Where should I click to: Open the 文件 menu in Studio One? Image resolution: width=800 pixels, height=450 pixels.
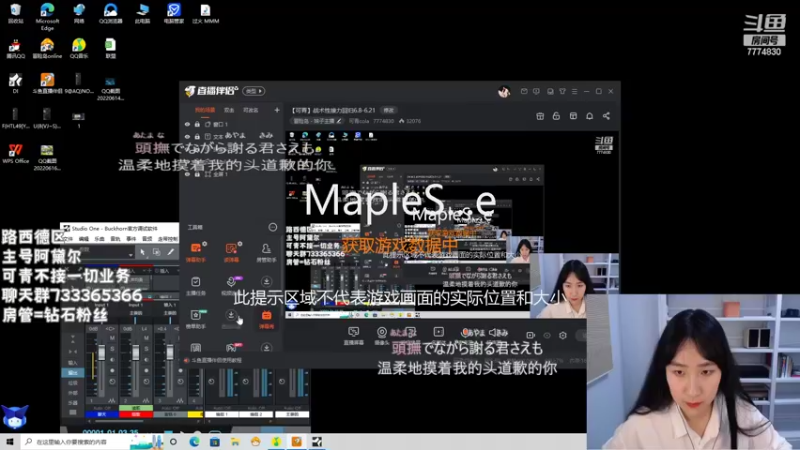(68, 239)
